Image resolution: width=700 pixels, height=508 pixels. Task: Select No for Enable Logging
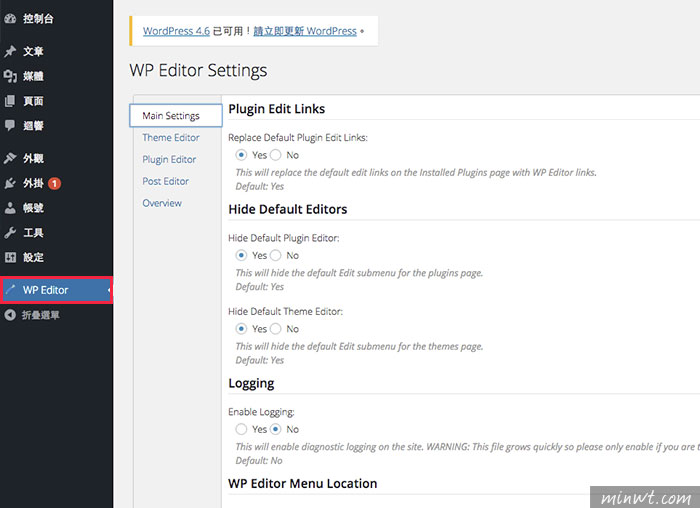(276, 429)
